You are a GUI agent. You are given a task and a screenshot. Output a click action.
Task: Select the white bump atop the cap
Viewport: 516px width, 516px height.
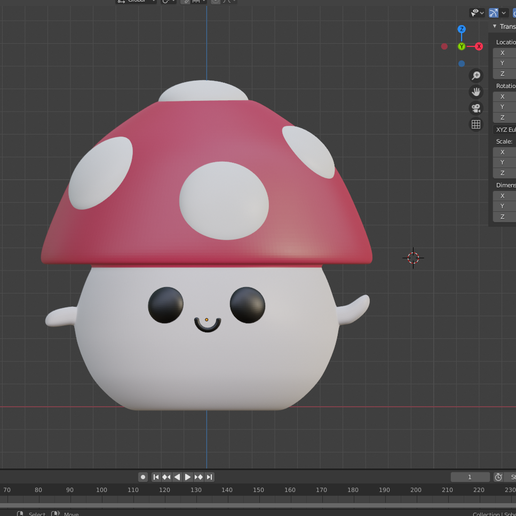click(x=203, y=90)
